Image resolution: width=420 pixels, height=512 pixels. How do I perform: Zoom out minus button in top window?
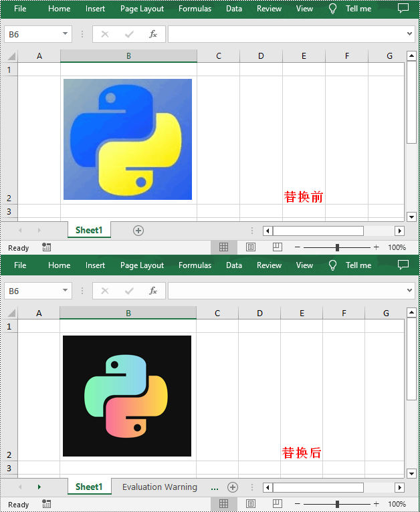coord(297,247)
